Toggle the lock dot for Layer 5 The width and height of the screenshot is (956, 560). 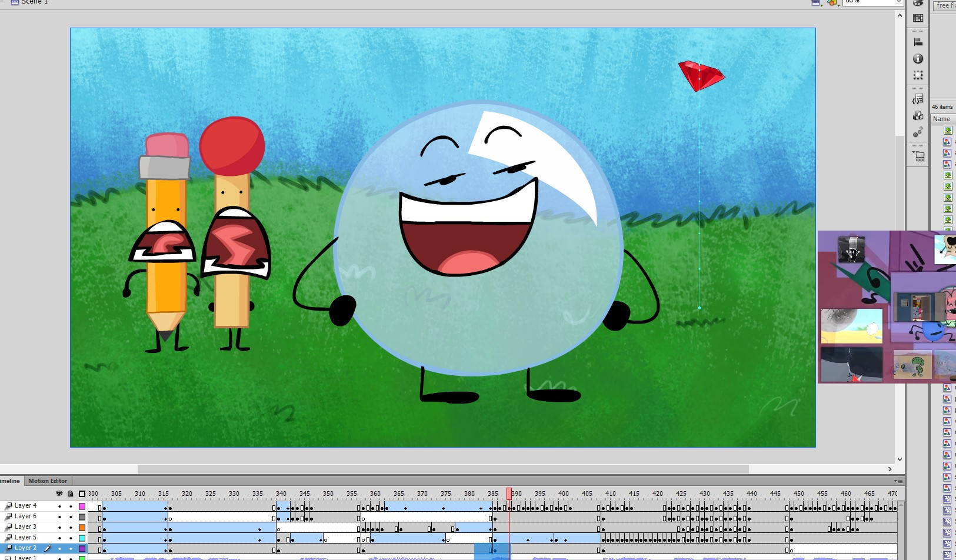click(71, 538)
